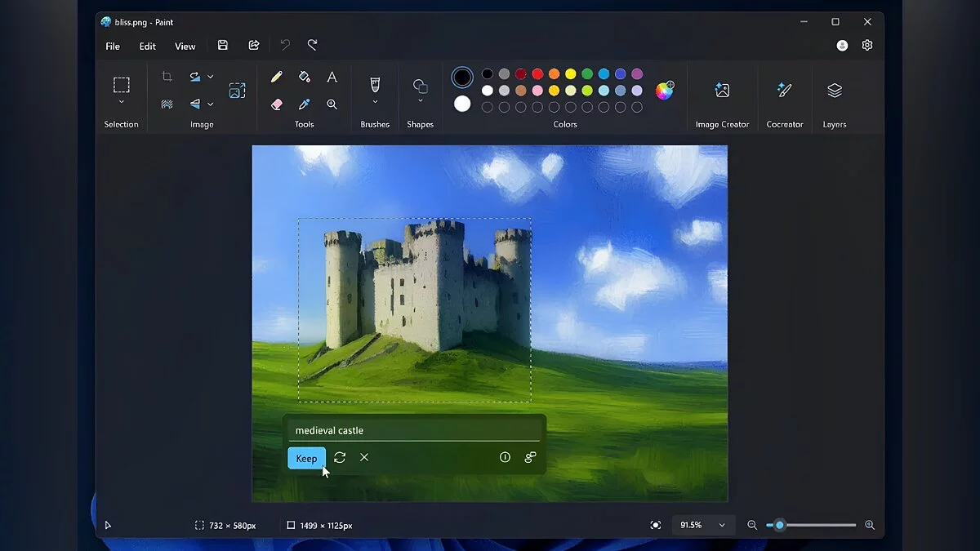The image size is (980, 551).
Task: Open the Image Creator panel
Action: (x=722, y=91)
